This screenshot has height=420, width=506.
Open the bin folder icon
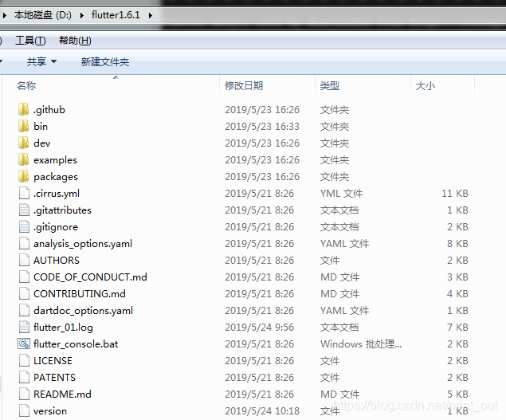pos(24,126)
